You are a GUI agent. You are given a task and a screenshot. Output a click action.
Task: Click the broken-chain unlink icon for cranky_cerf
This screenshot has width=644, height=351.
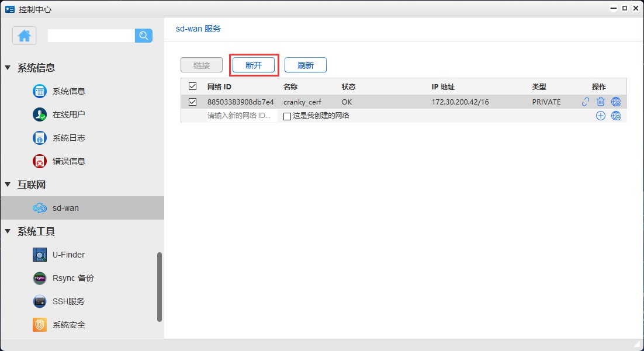(585, 102)
